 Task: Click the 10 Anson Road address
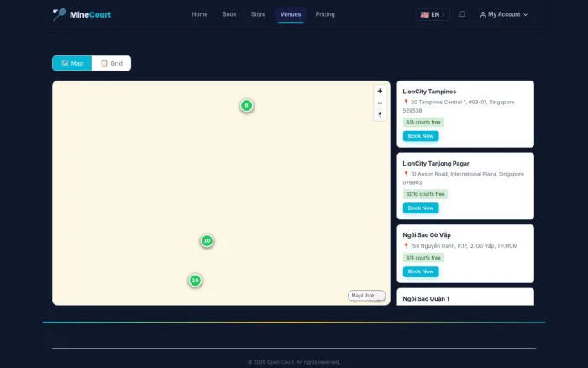463,178
